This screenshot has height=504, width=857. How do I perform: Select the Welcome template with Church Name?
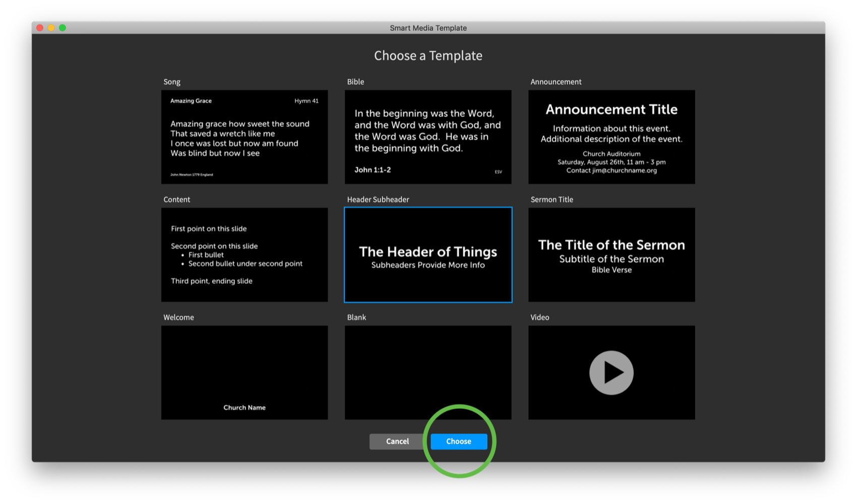tap(244, 372)
